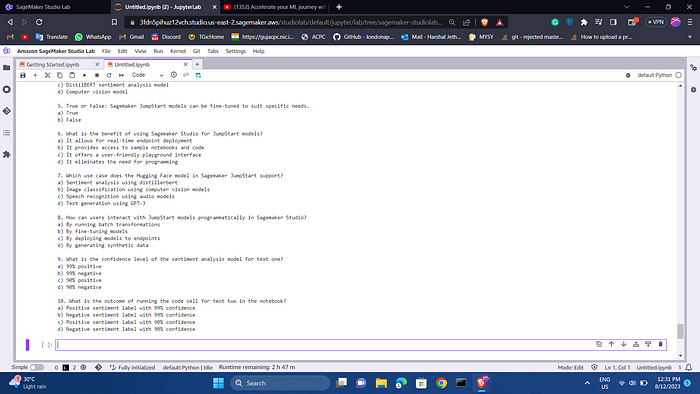Open the Property Inspector on right sidebar
The height and width of the screenshot is (394, 700).
693,68
